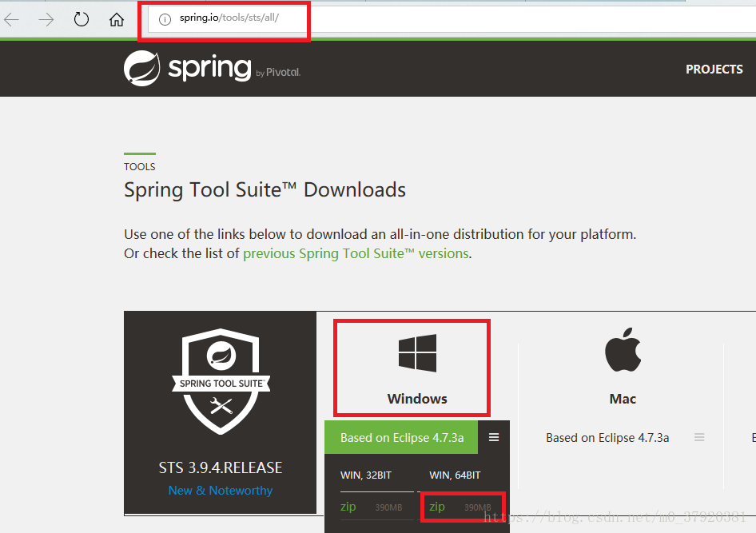
Task: Click the STS 3.9.4.RELEASE text
Action: [221, 467]
